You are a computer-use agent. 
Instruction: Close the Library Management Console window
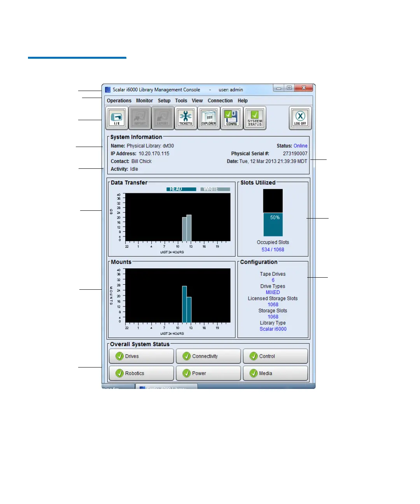[304, 88]
